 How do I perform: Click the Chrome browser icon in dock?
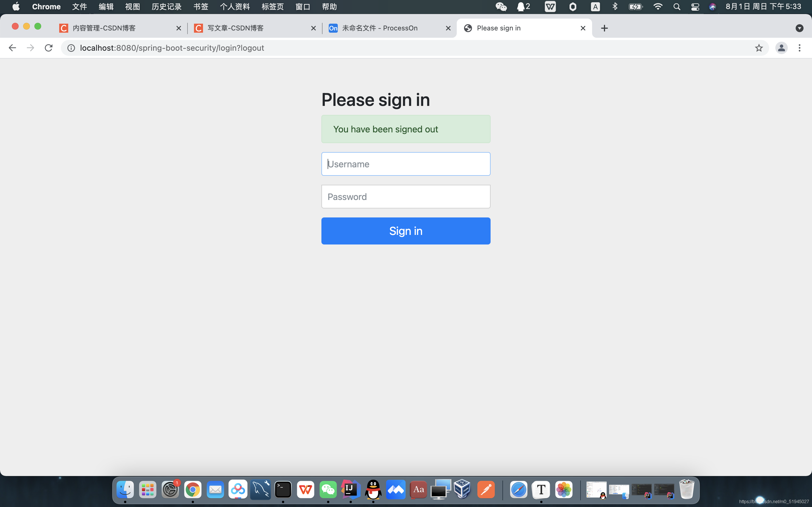tap(193, 490)
